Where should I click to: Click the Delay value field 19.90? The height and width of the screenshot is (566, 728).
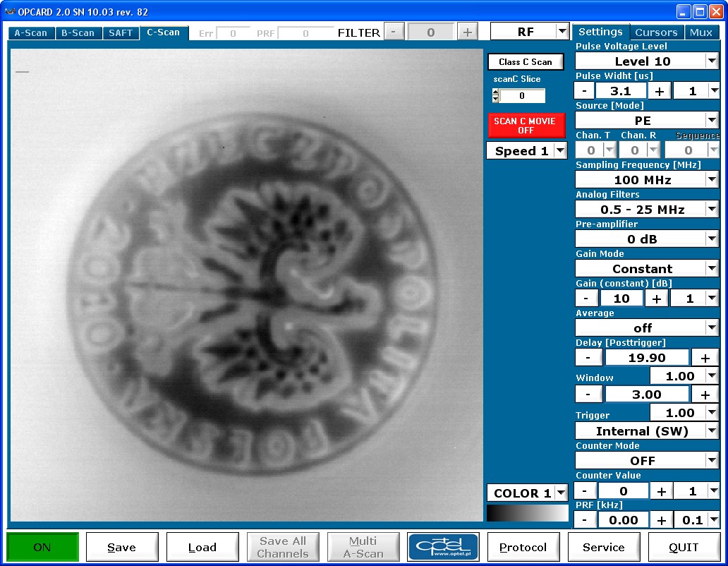[x=647, y=358]
